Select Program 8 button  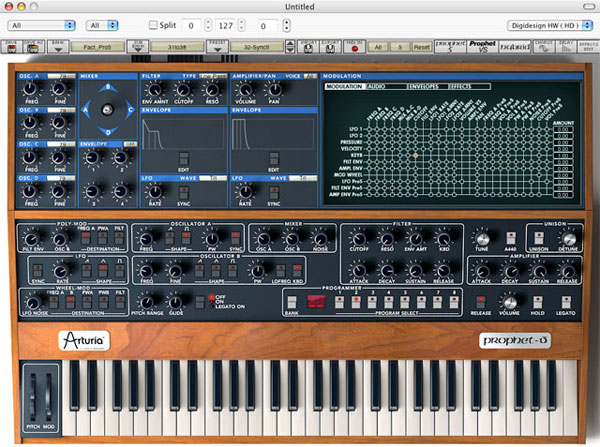[454, 302]
